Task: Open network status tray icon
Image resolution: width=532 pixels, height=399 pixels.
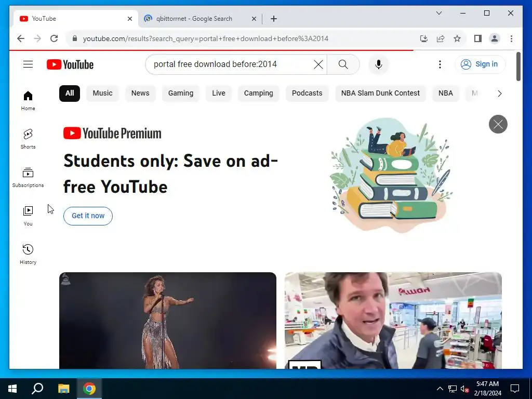Action: (453, 389)
